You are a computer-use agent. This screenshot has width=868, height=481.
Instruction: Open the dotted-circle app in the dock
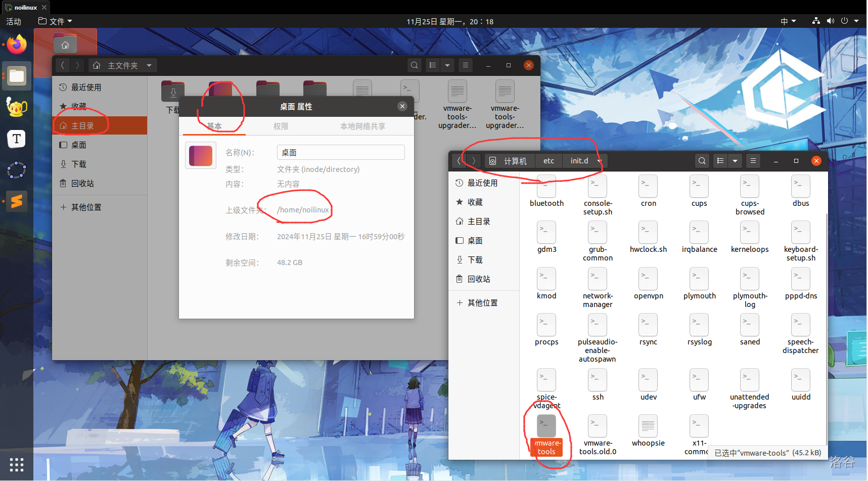17,170
